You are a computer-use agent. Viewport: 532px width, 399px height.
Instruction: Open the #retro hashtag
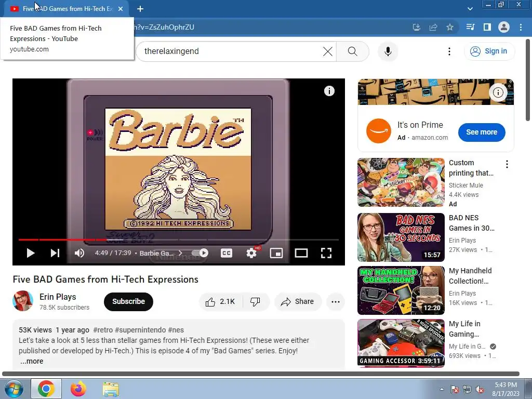pos(103,330)
